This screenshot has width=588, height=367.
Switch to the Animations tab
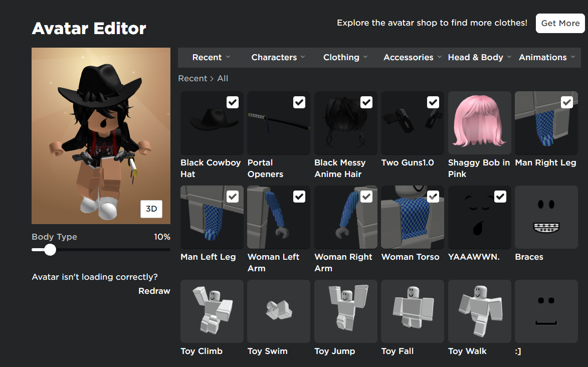546,57
